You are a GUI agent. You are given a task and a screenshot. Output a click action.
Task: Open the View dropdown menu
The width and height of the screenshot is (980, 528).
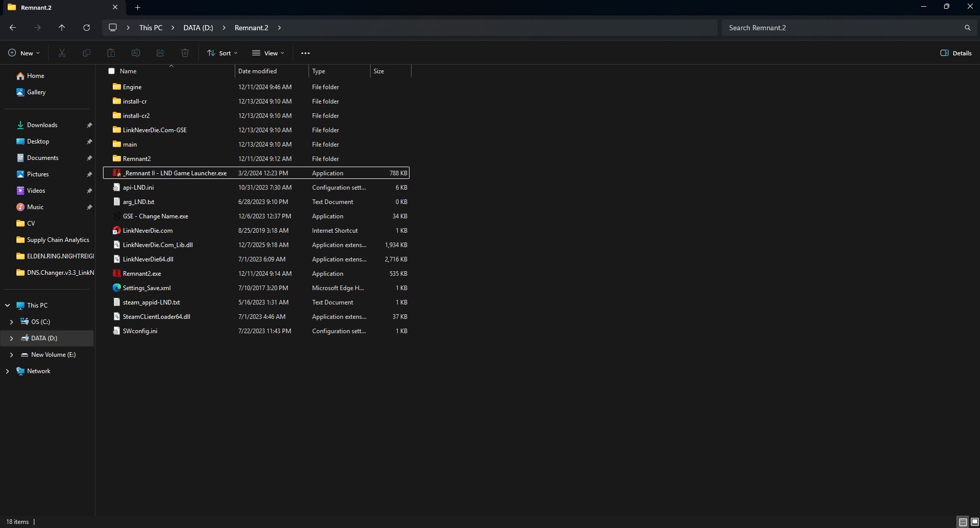click(x=268, y=53)
